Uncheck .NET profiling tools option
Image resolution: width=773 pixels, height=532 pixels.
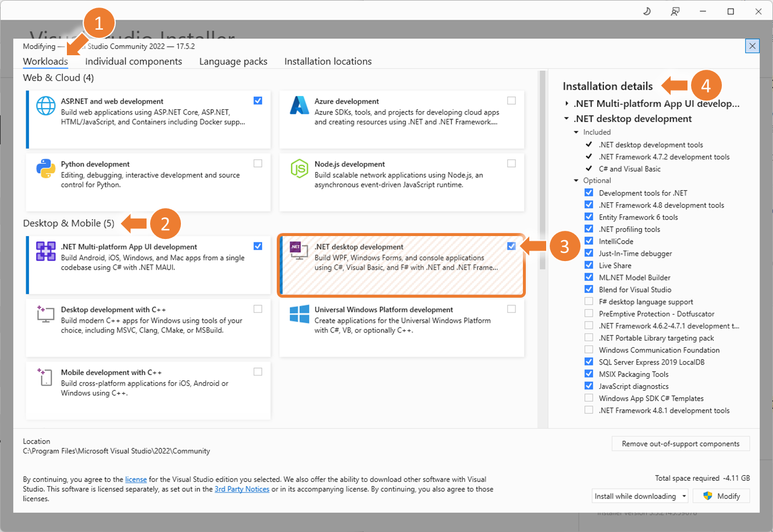click(x=589, y=229)
